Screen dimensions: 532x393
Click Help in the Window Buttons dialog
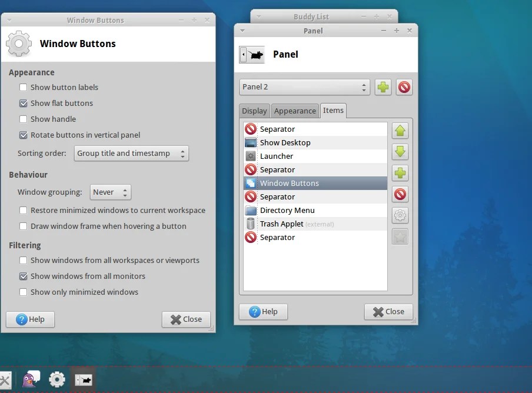click(30, 319)
